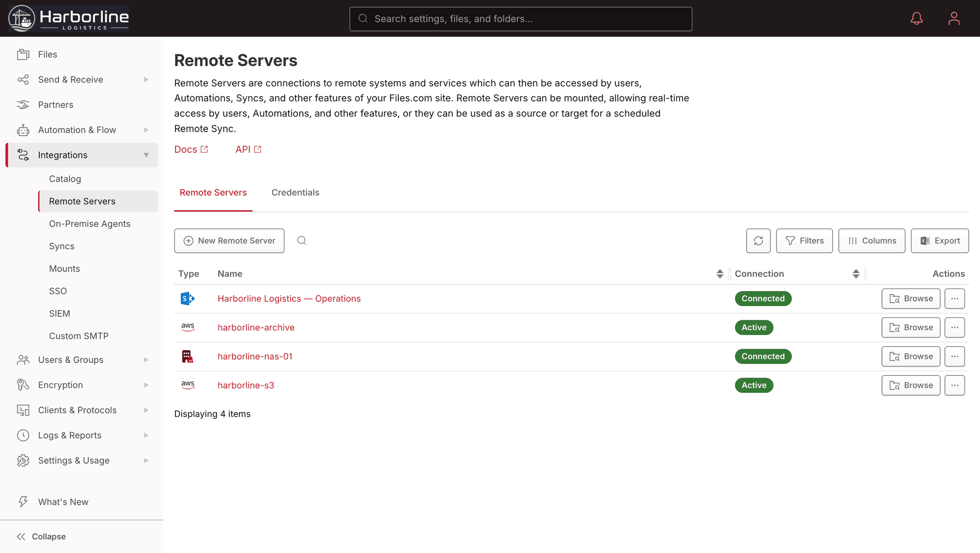Open Custom SMTP menu item
The height and width of the screenshot is (553, 980).
78,336
